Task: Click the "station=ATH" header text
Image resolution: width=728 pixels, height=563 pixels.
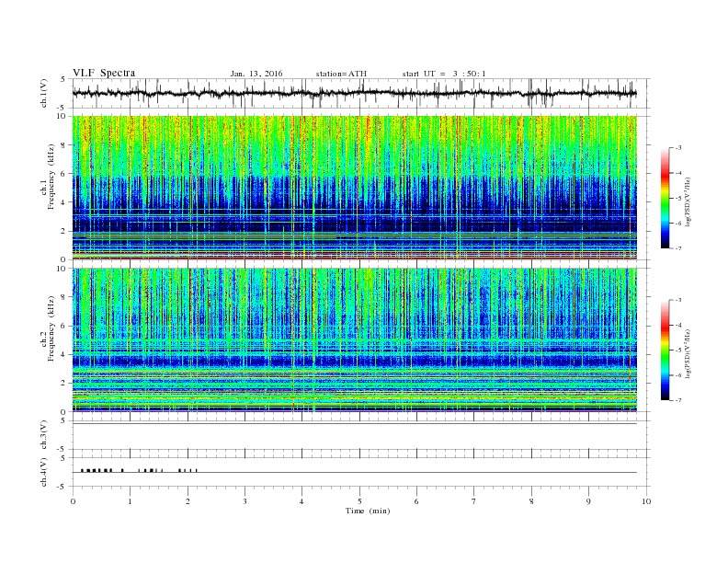Action: tap(341, 74)
